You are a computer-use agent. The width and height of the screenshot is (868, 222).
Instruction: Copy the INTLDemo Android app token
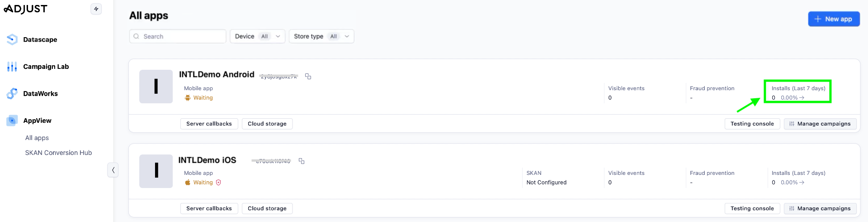(x=308, y=76)
